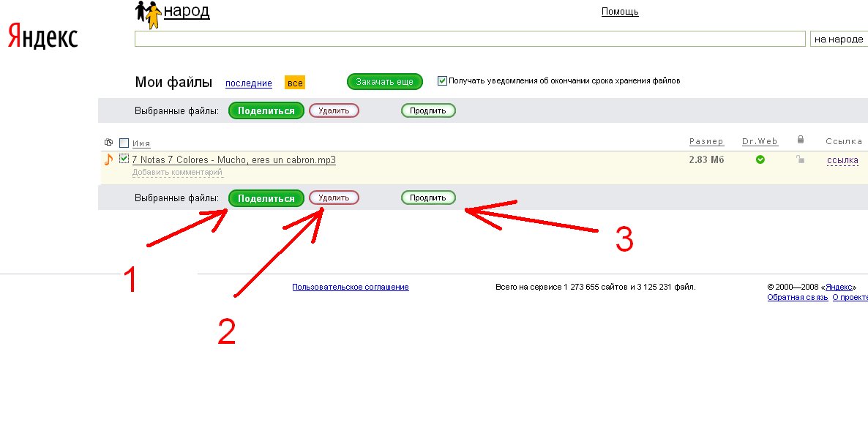Viewport: 868px width, 436px height.
Task: Click the Мои файлы heading
Action: point(174,83)
